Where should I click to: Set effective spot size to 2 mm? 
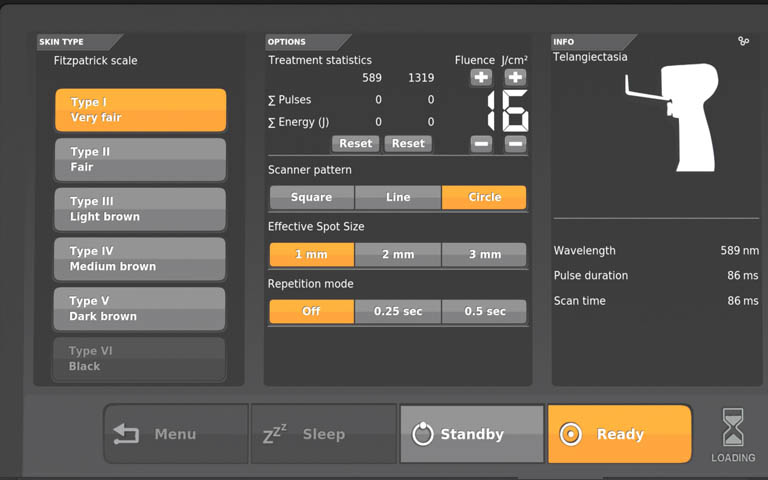tap(398, 254)
